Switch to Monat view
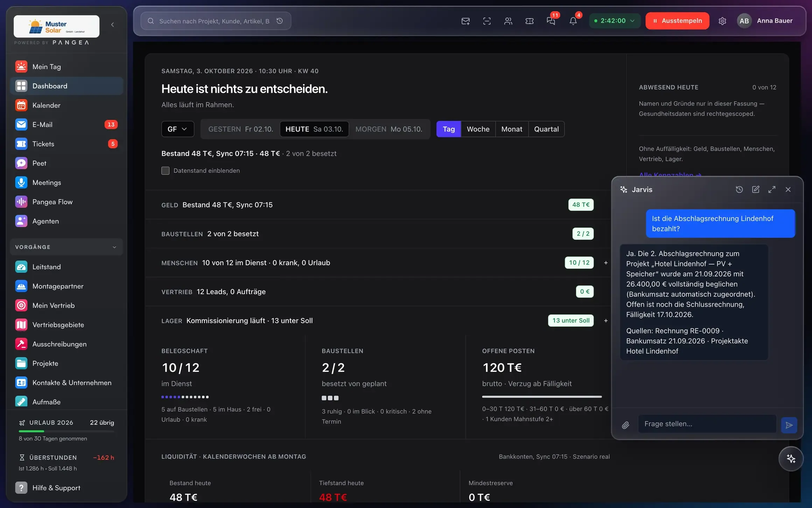 512,129
